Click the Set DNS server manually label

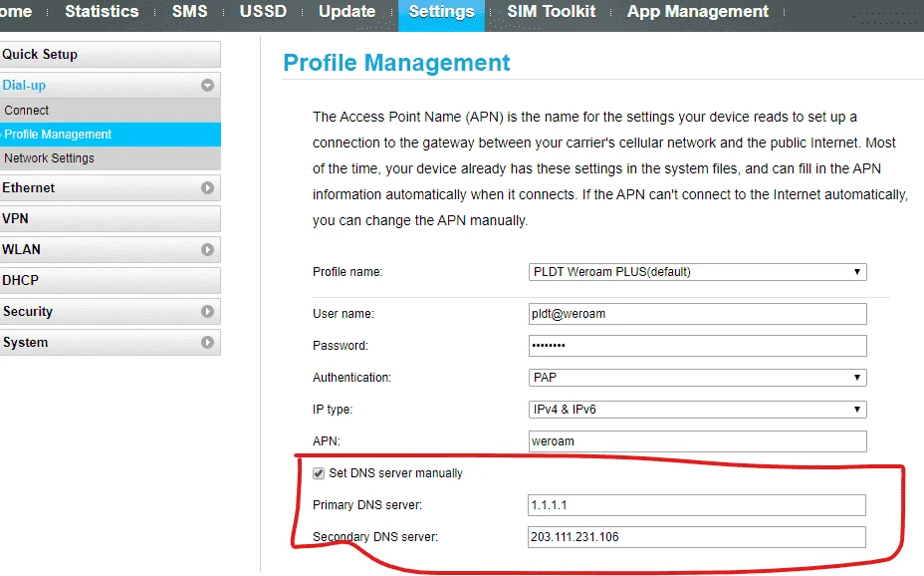(x=396, y=473)
